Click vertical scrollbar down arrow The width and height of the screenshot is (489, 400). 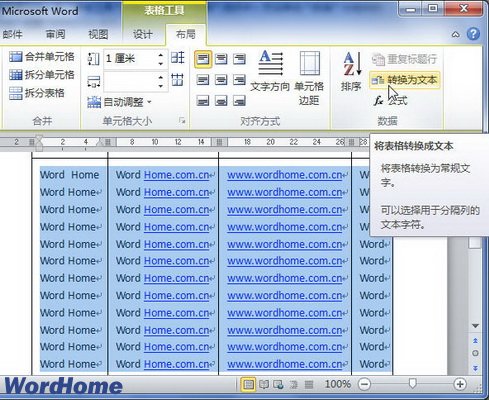(x=475, y=326)
